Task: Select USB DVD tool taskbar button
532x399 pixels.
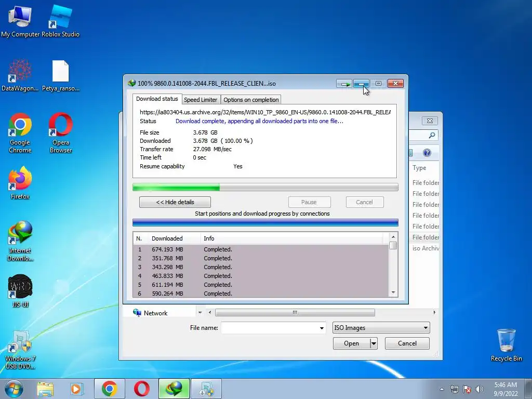Action: [206, 389]
